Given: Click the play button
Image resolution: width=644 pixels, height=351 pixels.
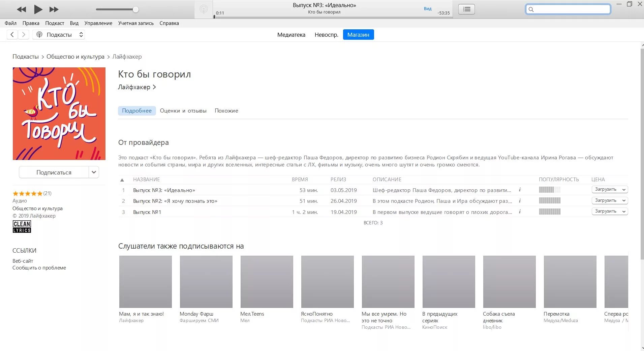Looking at the screenshot, I should [38, 9].
